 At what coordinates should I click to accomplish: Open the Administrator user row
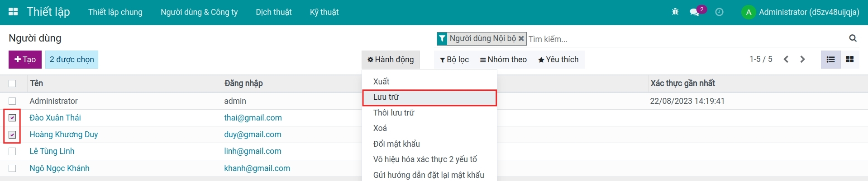tap(53, 101)
